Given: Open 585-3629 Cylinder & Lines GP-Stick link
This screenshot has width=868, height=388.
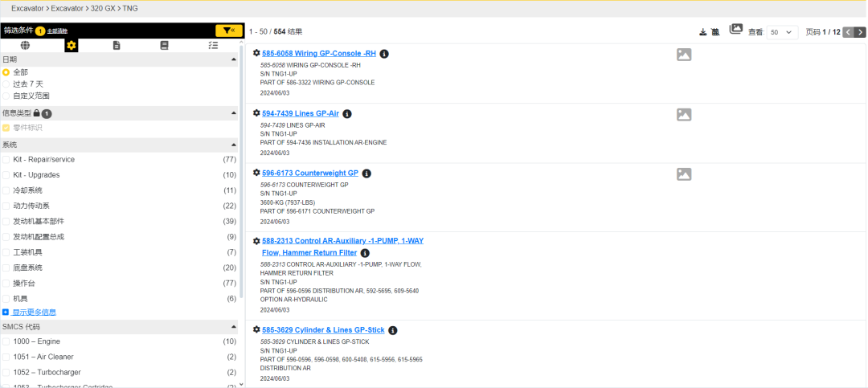Looking at the screenshot, I should (x=323, y=330).
